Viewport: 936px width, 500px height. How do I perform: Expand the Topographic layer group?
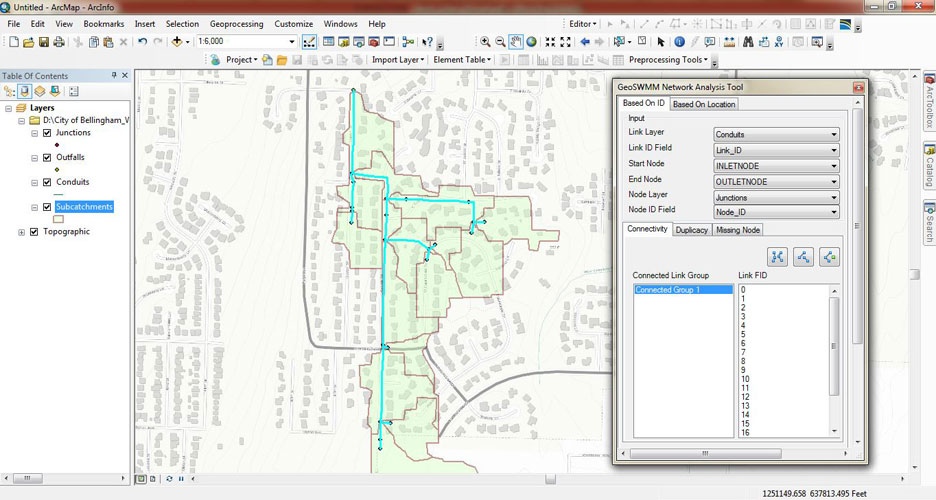21,232
